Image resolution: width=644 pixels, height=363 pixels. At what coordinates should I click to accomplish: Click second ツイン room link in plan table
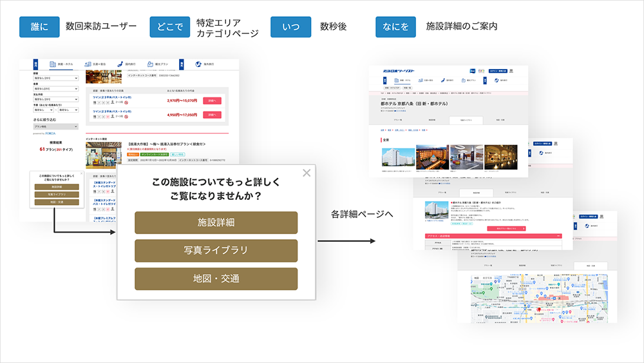coord(112,112)
